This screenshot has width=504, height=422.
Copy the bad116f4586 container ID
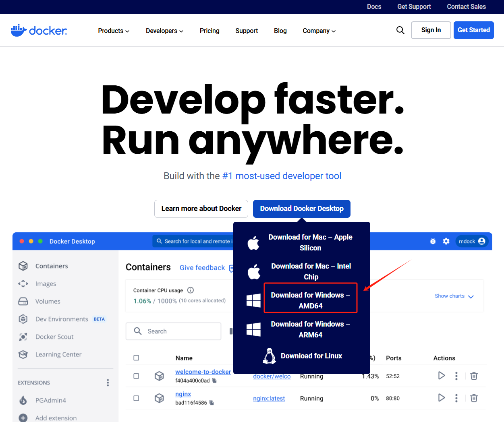point(212,403)
